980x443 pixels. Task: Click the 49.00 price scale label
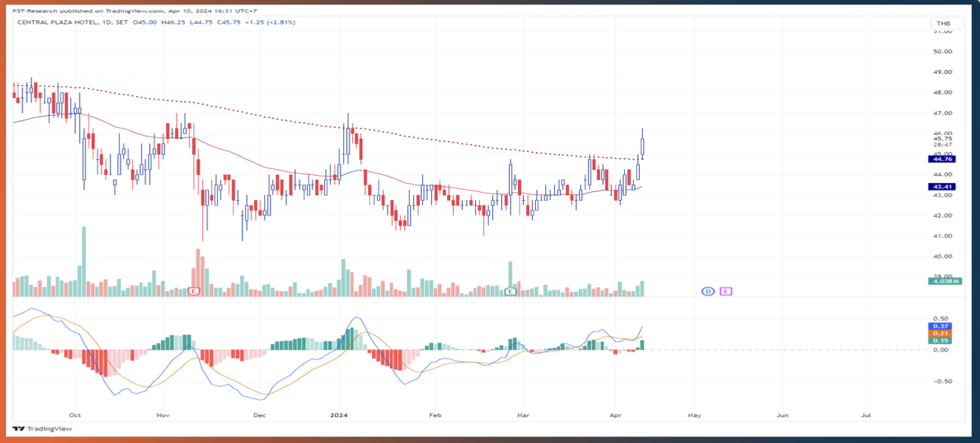[942, 72]
